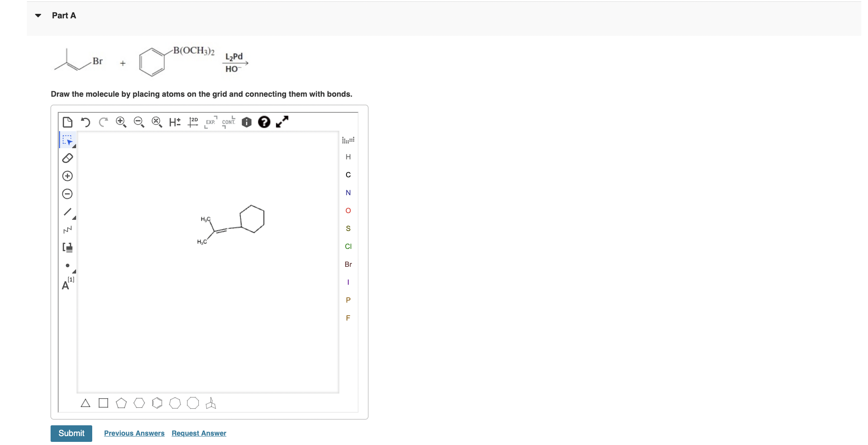Screen dimensions: 868x445
Task: Submit the drawn molecule
Action: [71, 433]
